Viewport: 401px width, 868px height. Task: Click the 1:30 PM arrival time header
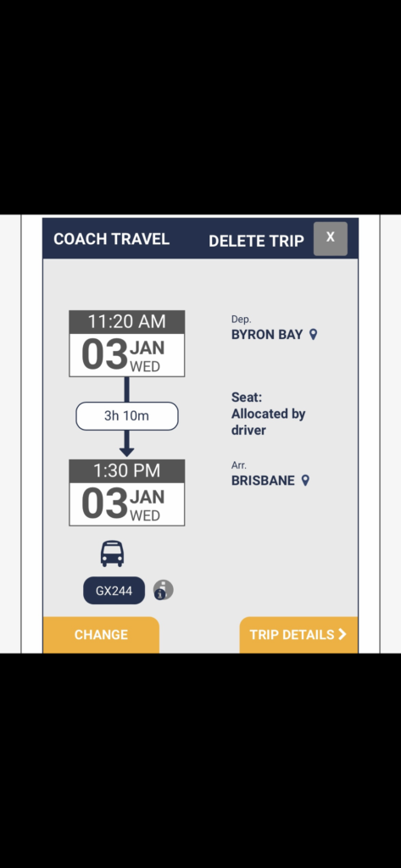click(x=127, y=470)
